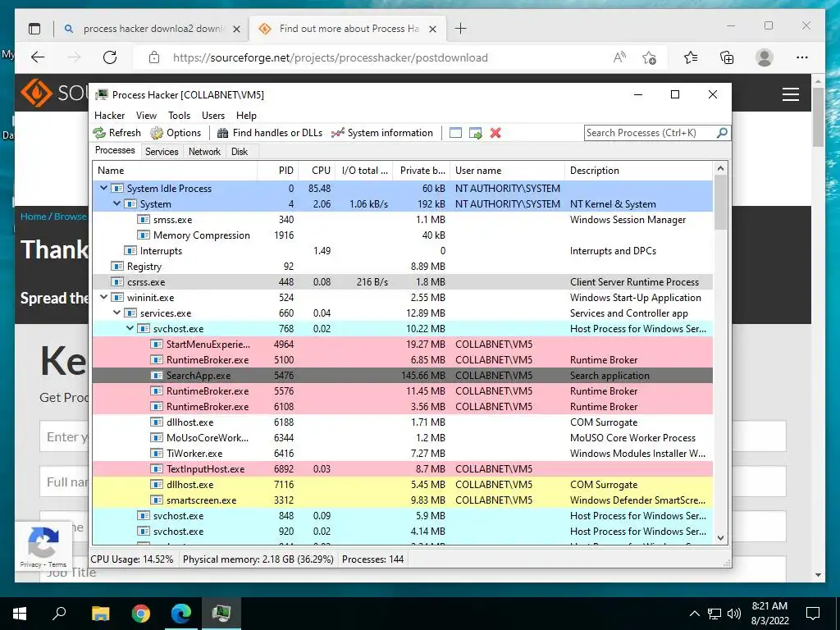840x630 pixels.
Task: Sort processes by Name column header
Action: 175,171
